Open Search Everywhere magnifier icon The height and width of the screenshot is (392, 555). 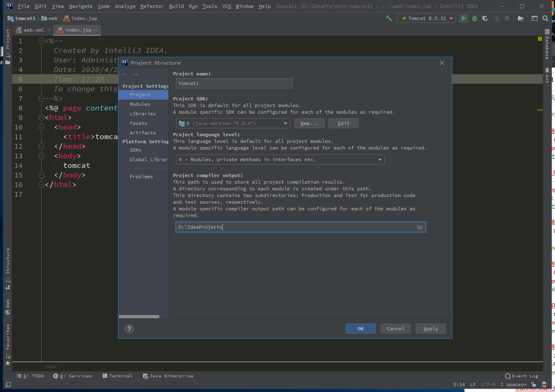(545, 18)
